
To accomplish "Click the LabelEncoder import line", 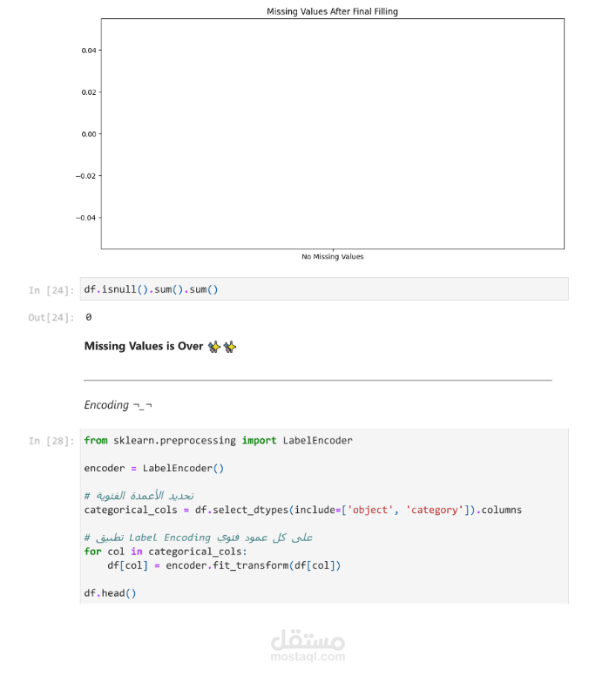I will 218,440.
